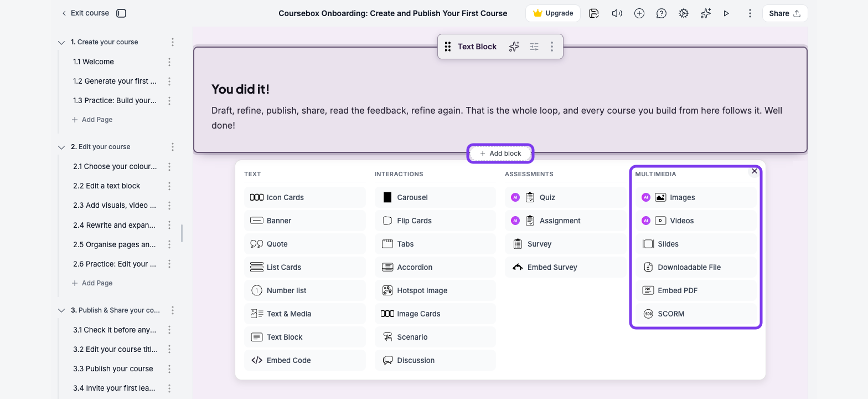Open course settings gear icon
The width and height of the screenshot is (868, 399).
click(x=684, y=13)
